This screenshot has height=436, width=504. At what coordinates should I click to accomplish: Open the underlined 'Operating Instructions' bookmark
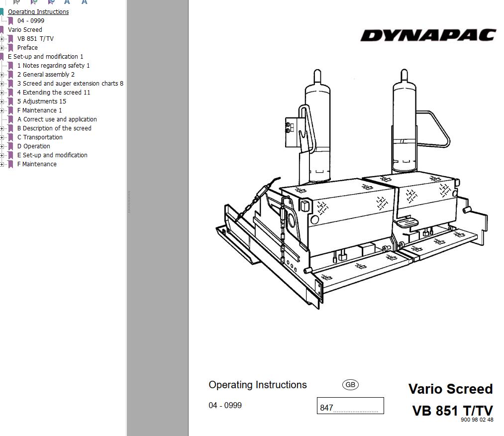tap(38, 11)
